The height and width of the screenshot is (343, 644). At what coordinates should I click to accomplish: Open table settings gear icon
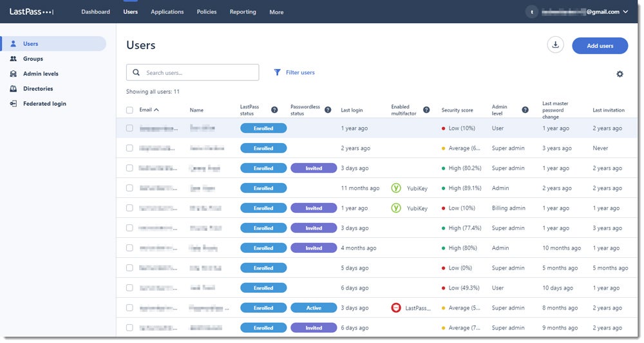click(x=620, y=74)
